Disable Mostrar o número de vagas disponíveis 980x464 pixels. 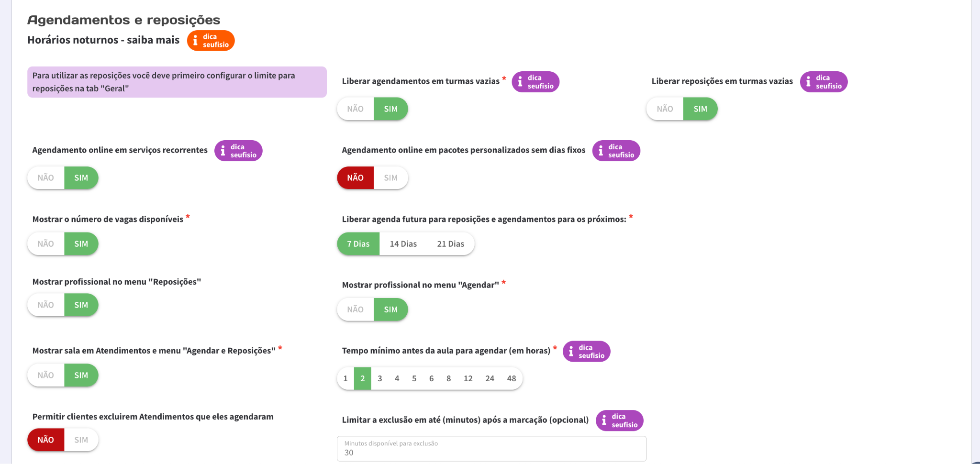[46, 244]
